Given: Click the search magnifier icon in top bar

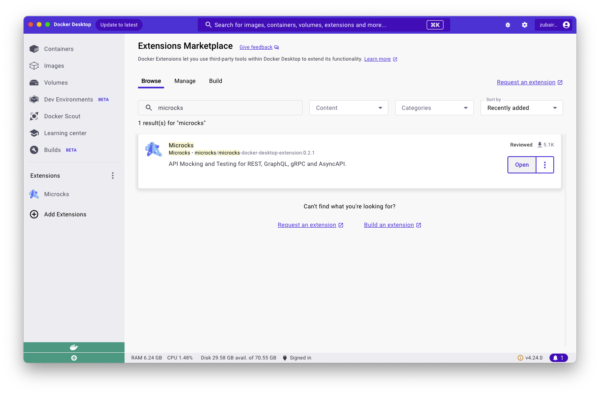Looking at the screenshot, I should [x=208, y=25].
